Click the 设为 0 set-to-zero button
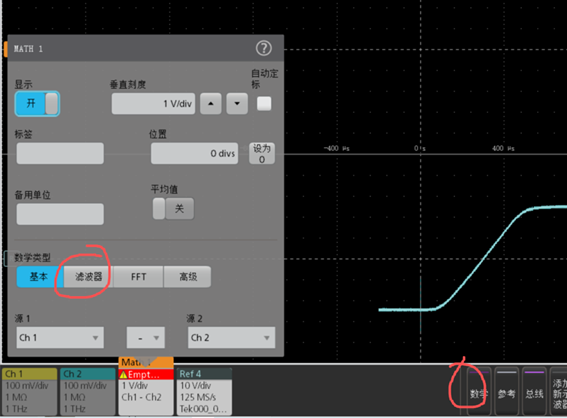The height and width of the screenshot is (418, 567). [262, 153]
